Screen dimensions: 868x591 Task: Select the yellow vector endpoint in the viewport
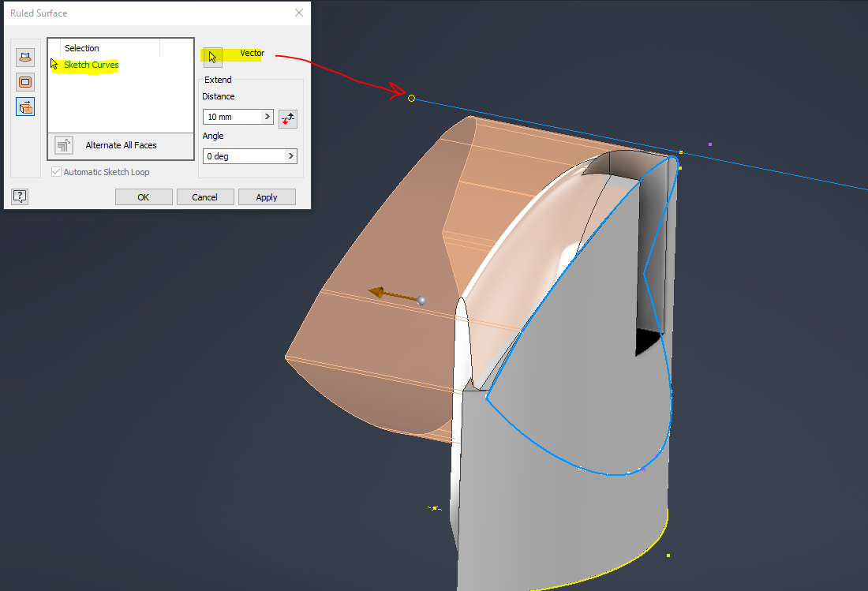411,99
